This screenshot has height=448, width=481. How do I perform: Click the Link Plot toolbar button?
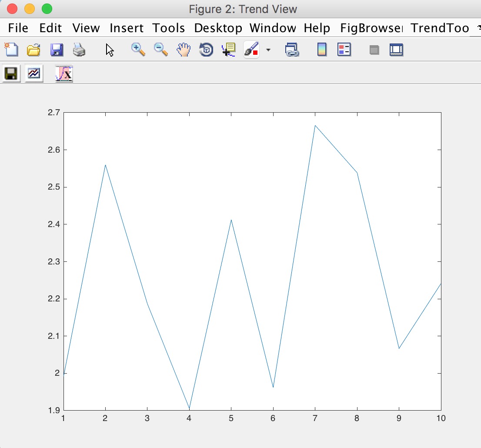pyautogui.click(x=291, y=50)
